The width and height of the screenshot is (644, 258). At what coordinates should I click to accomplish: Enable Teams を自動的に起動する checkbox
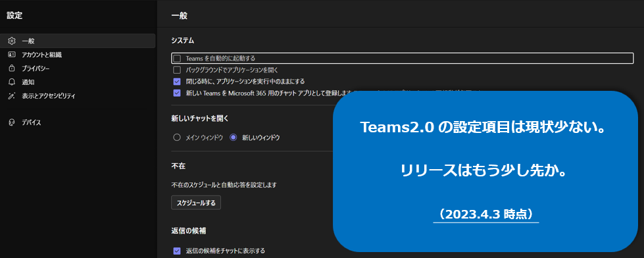click(x=177, y=59)
